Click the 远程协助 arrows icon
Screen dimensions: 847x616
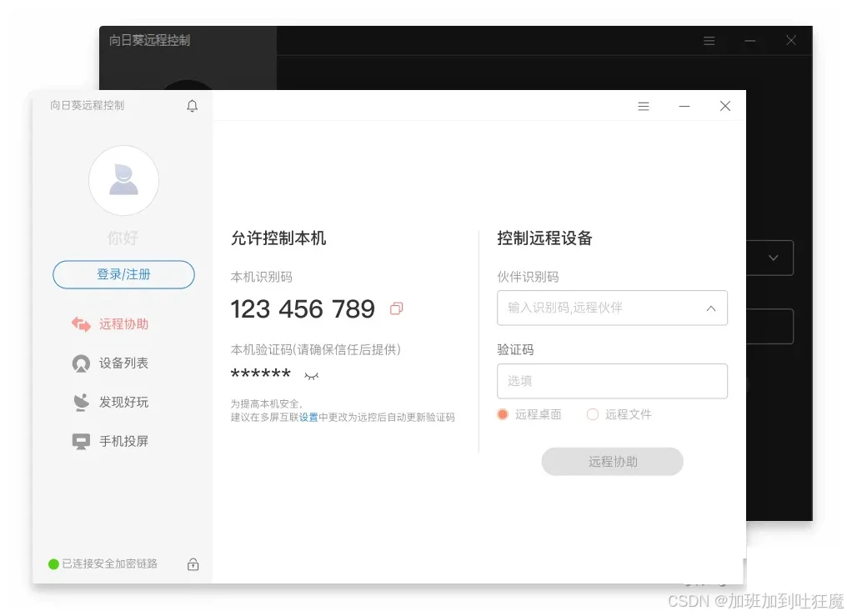81,324
